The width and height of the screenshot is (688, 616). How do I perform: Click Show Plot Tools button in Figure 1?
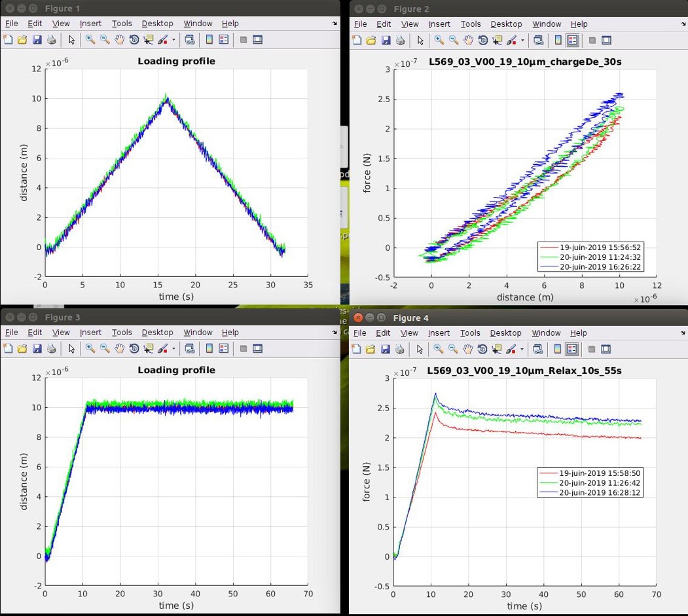(257, 40)
